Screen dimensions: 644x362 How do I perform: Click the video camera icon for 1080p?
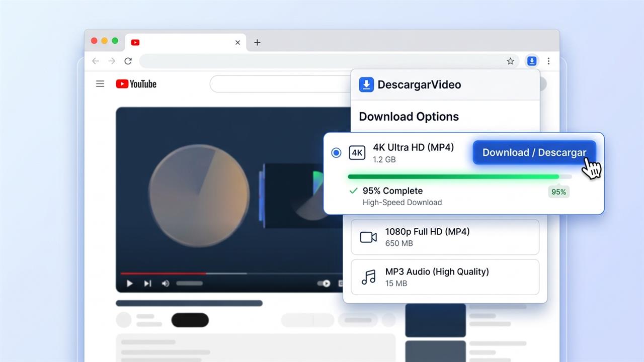(368, 237)
